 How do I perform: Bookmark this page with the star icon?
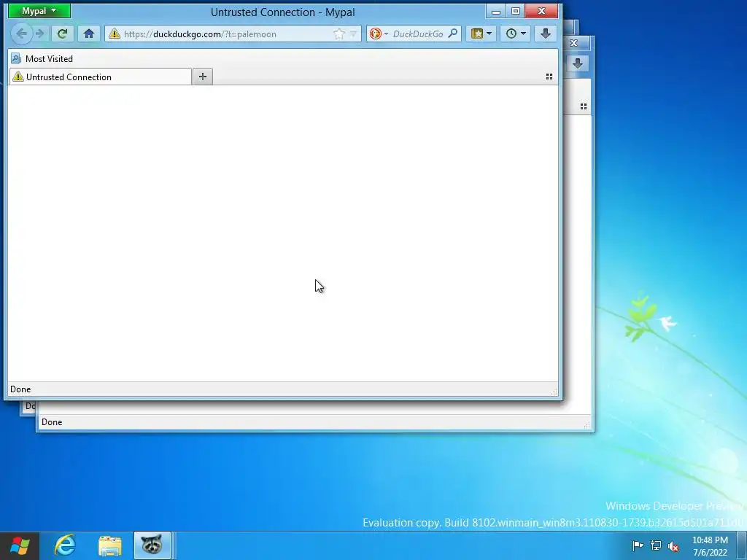[x=338, y=34]
